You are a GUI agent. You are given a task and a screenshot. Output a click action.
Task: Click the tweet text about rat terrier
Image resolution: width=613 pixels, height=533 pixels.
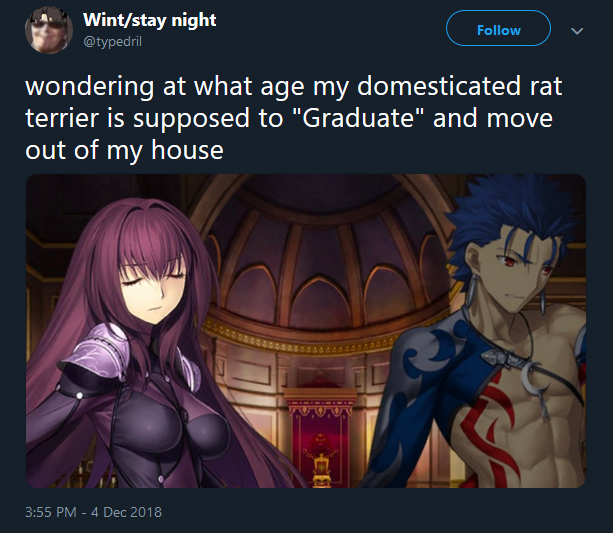(x=293, y=118)
